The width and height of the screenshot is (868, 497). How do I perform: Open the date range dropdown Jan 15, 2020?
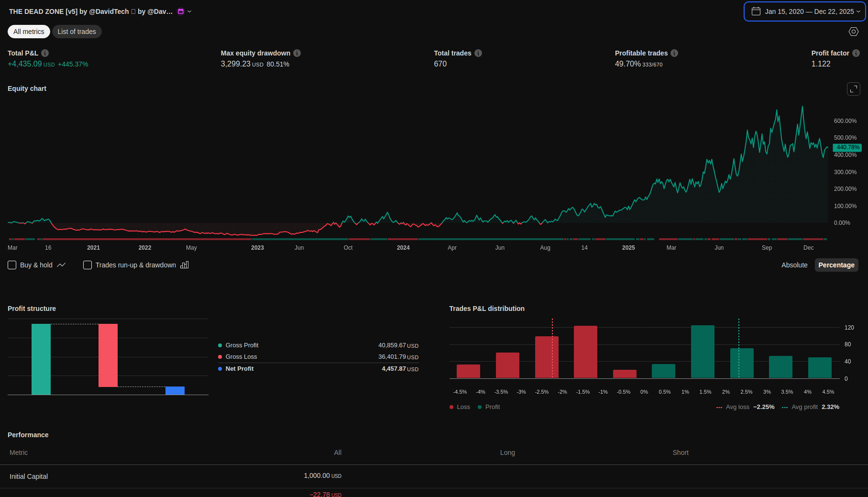809,11
